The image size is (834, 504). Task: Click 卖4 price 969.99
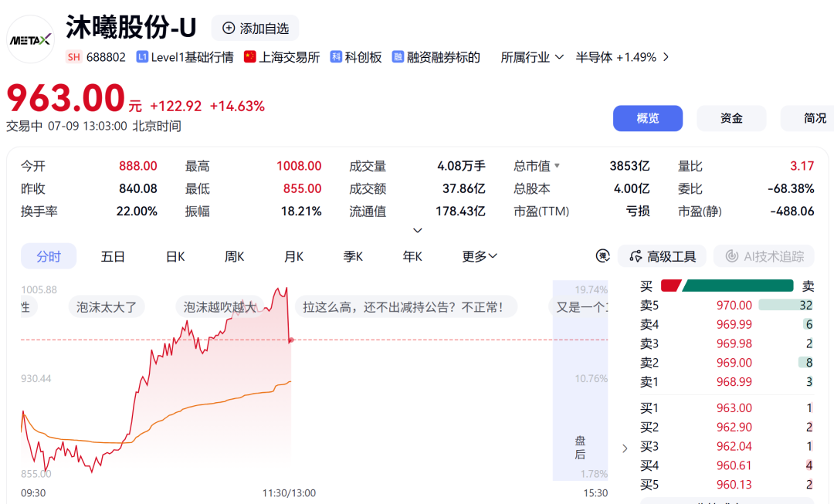pos(734,324)
